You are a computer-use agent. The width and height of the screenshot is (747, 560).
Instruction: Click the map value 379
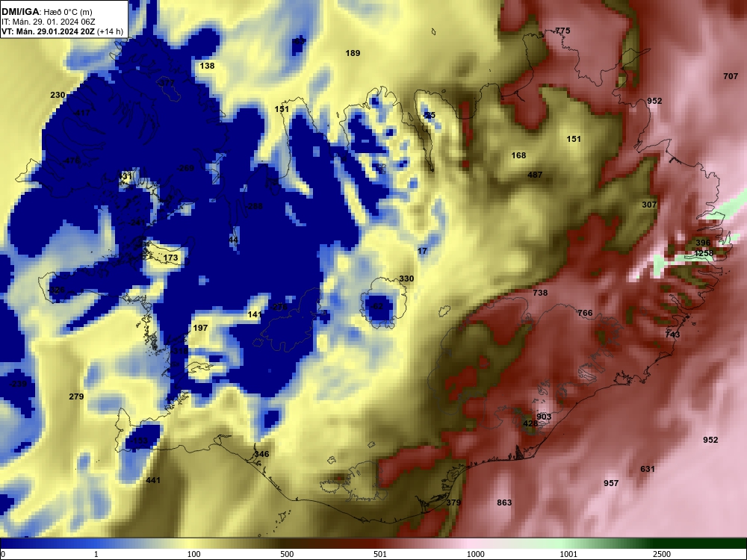[x=453, y=503]
